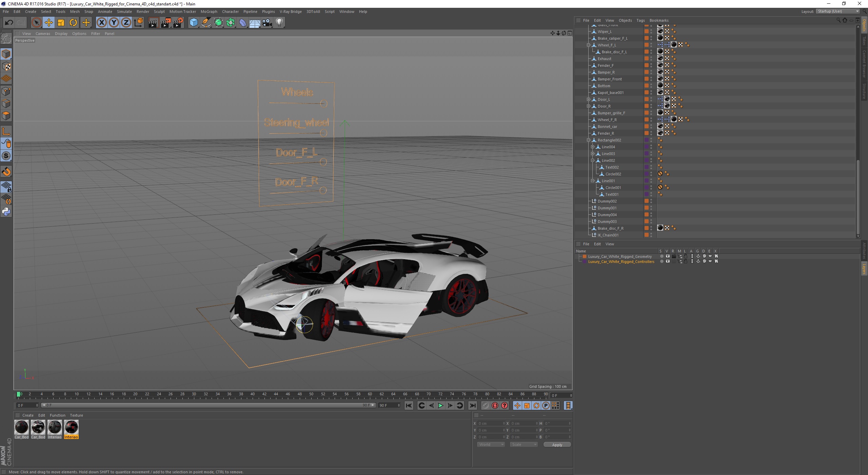The height and width of the screenshot is (475, 868).
Task: Open the World coordinate dropdown
Action: click(491, 444)
